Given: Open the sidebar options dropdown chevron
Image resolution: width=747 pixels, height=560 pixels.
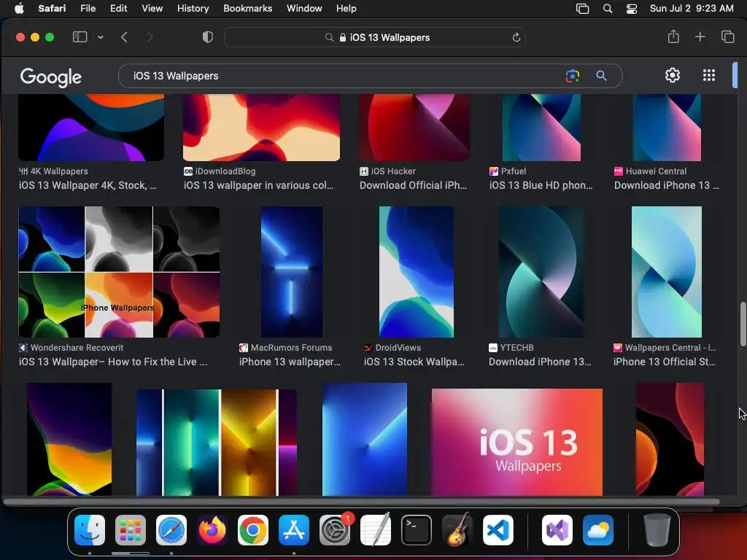Looking at the screenshot, I should point(101,37).
